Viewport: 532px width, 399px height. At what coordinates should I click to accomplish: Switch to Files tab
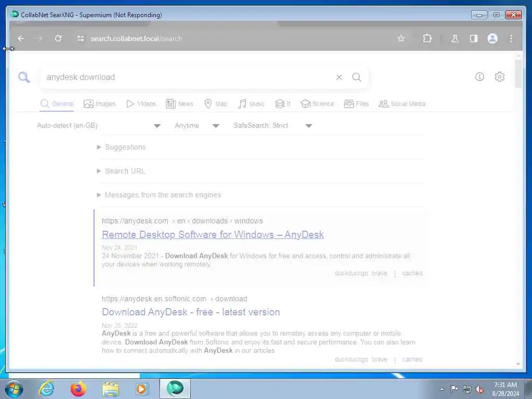[356, 104]
